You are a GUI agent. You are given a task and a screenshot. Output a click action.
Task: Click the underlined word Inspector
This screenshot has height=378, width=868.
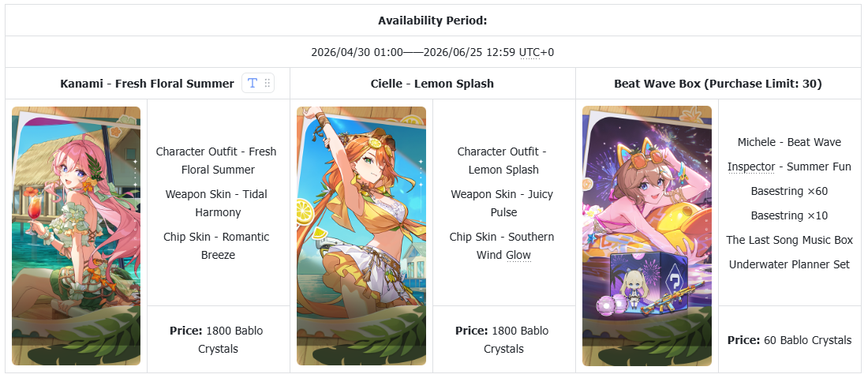pos(750,167)
